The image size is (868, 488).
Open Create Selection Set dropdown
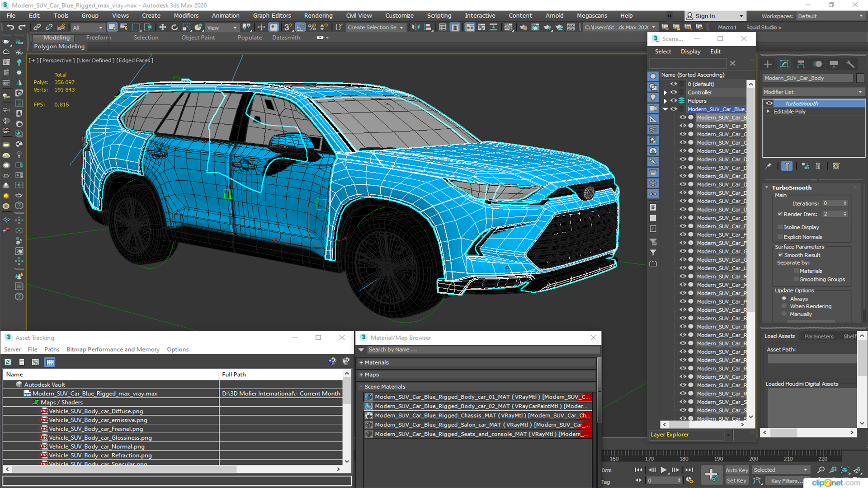(x=375, y=28)
